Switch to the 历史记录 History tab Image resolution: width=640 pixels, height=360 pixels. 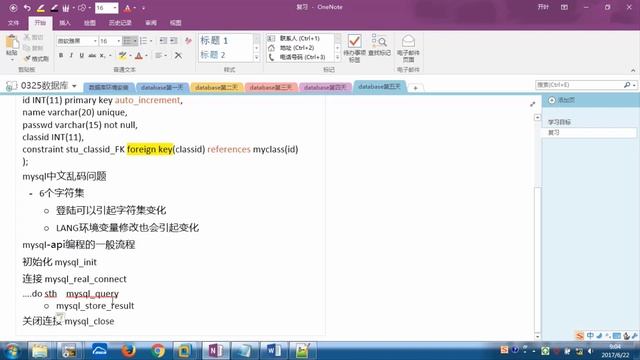(120, 23)
